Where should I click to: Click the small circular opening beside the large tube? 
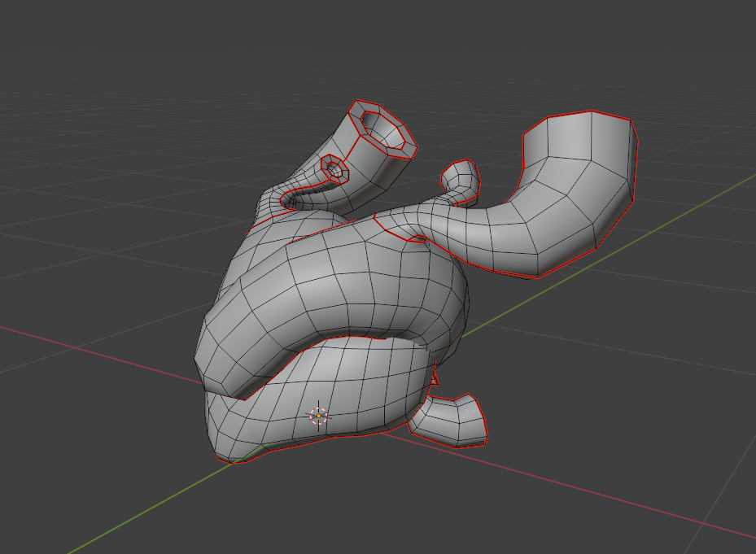[x=334, y=169]
